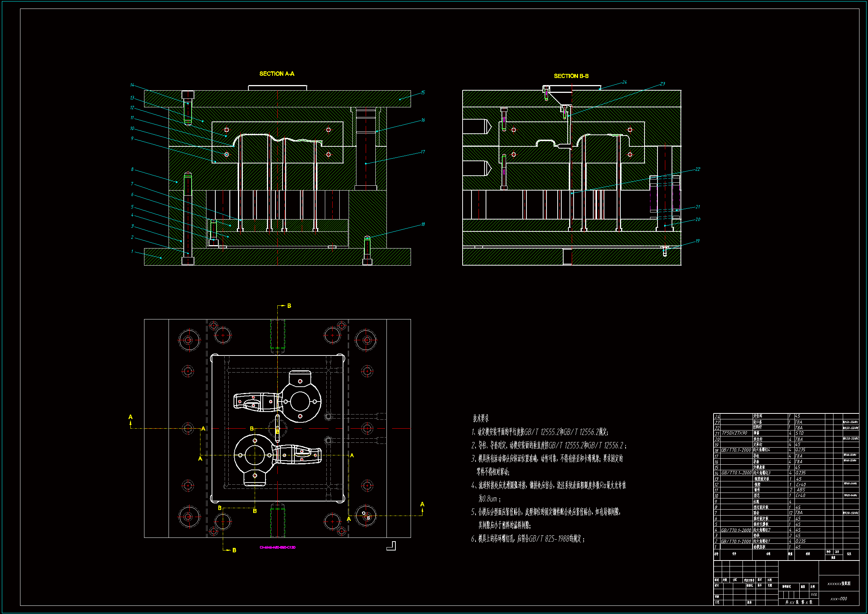868x614 pixels.
Task: Select part callout number 9
Action: (x=132, y=139)
